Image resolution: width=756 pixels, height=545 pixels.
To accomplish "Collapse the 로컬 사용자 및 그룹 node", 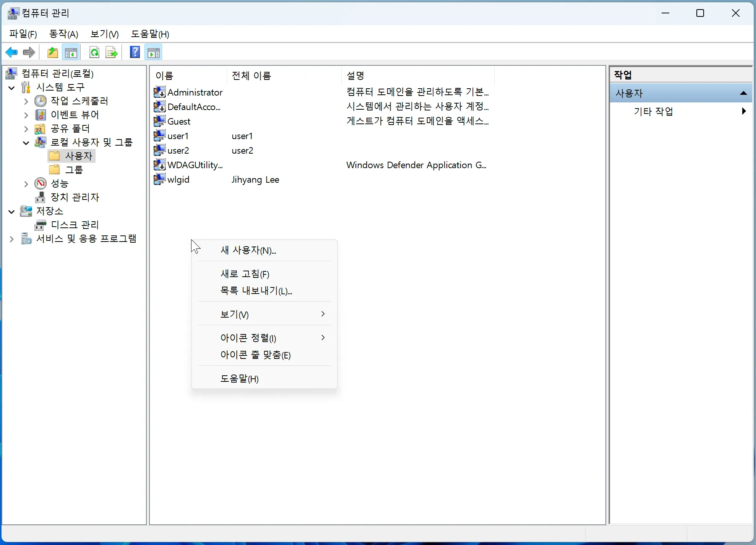I will point(26,143).
